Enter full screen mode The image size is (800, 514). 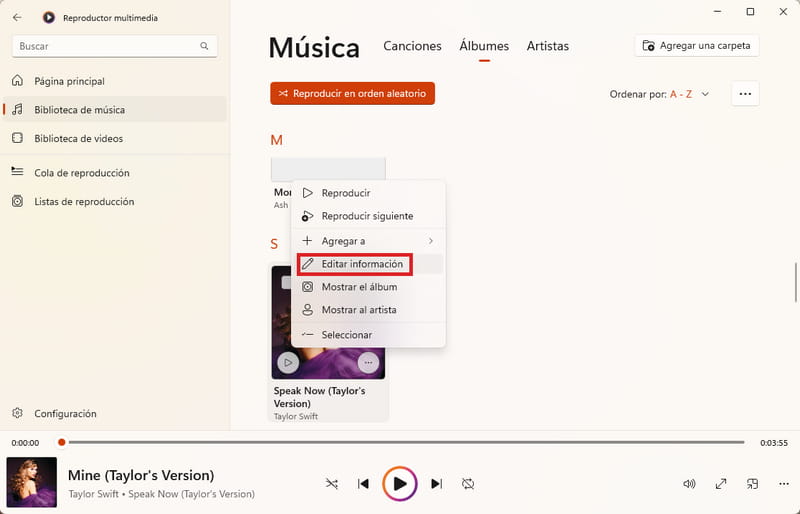(720, 484)
